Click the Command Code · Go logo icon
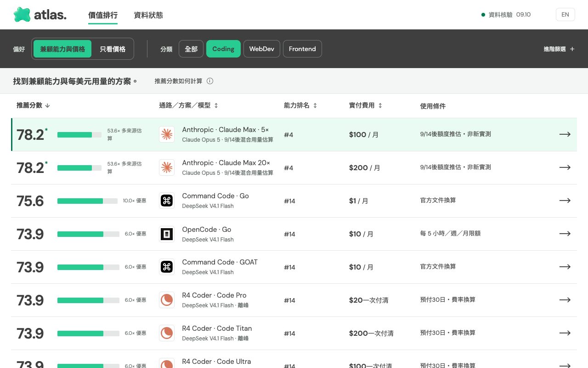Screen dimensions: 588x368 (x=167, y=201)
